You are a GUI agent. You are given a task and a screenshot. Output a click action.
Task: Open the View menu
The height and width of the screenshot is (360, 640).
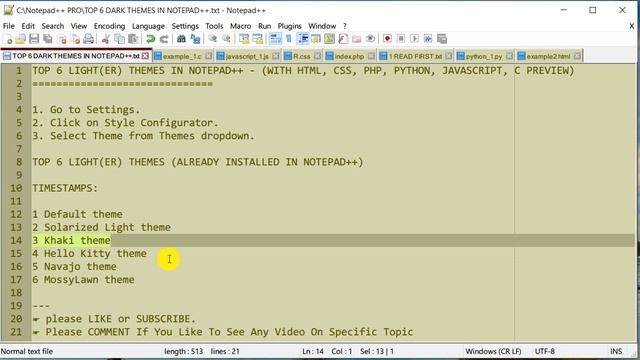click(x=79, y=26)
